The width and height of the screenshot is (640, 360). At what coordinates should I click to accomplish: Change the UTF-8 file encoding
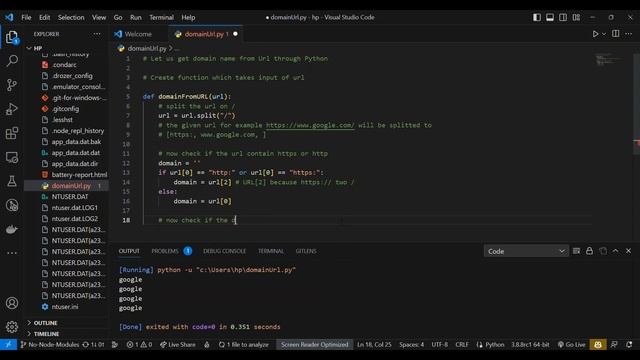[x=440, y=344]
